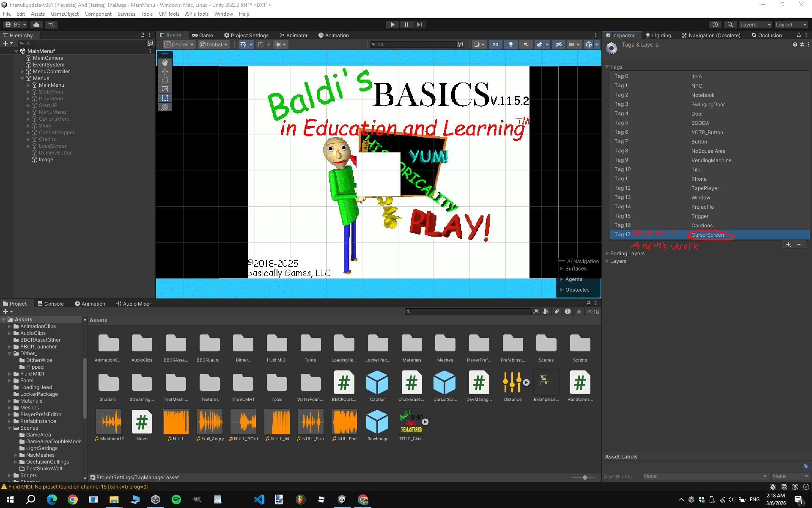The height and width of the screenshot is (508, 812).
Task: Open the CursorScr... prefab asset
Action: click(x=445, y=386)
